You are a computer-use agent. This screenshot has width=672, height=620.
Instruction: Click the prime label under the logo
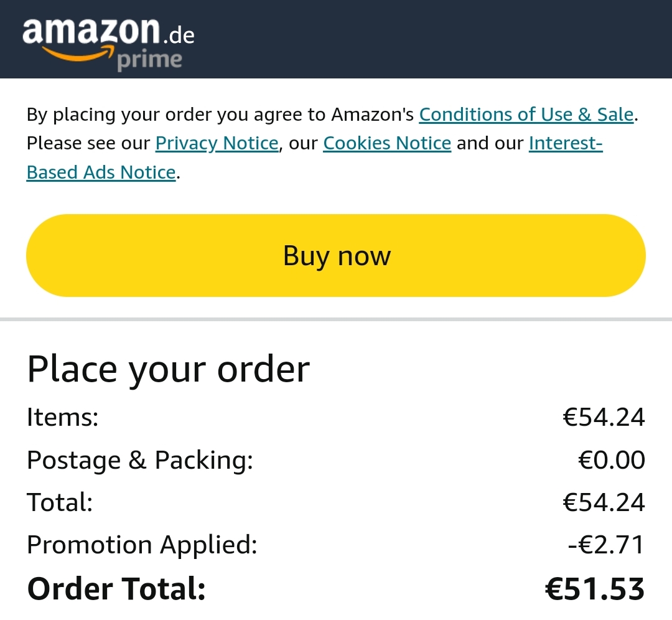(x=149, y=60)
